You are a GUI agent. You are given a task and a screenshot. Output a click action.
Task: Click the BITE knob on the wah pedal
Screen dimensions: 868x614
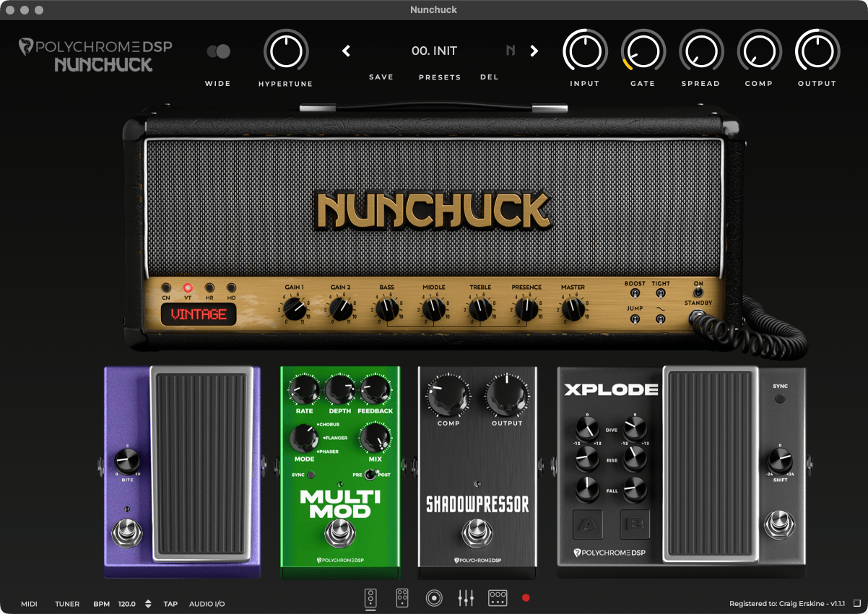pos(127,461)
